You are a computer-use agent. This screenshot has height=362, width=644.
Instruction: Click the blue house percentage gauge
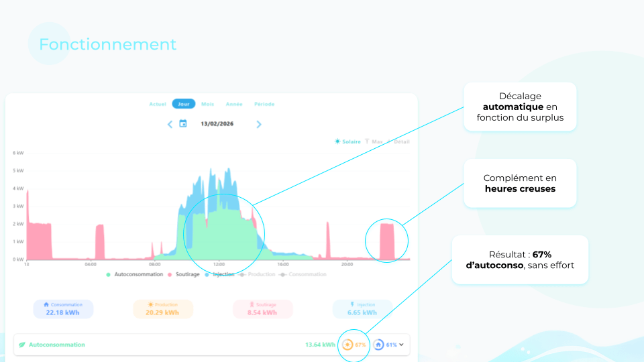pyautogui.click(x=378, y=345)
